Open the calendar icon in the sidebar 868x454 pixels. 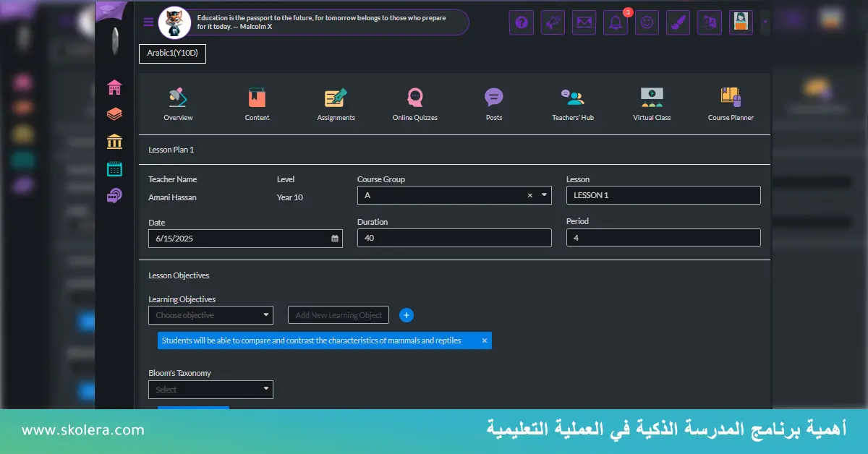tap(114, 168)
